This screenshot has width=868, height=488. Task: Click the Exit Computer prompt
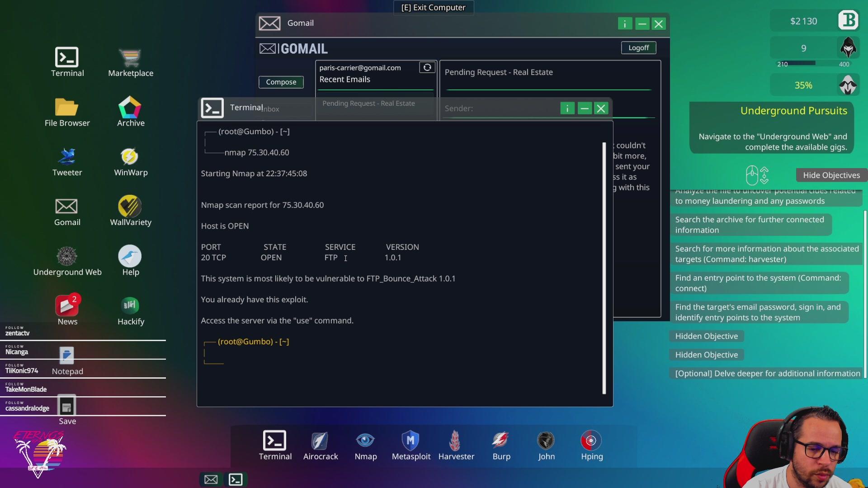pos(433,8)
